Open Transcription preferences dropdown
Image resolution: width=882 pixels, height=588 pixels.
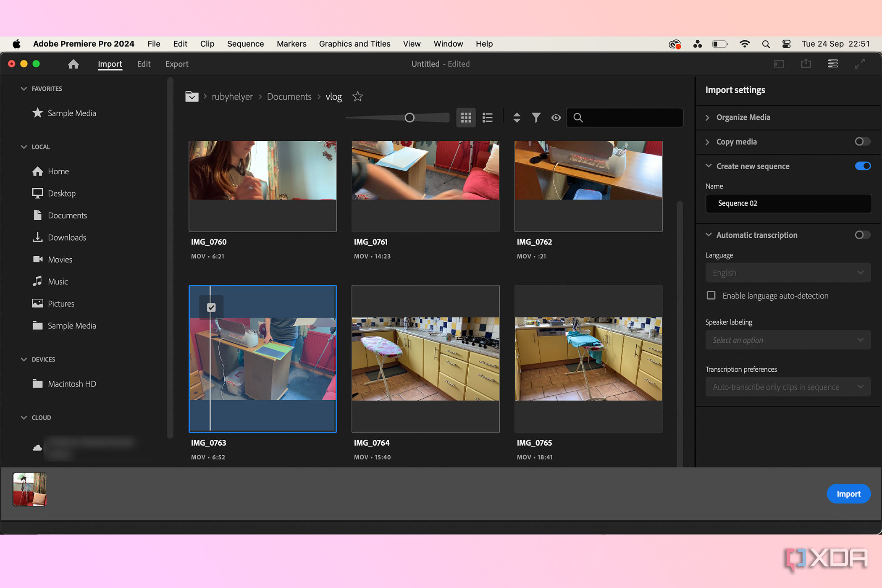coord(788,387)
